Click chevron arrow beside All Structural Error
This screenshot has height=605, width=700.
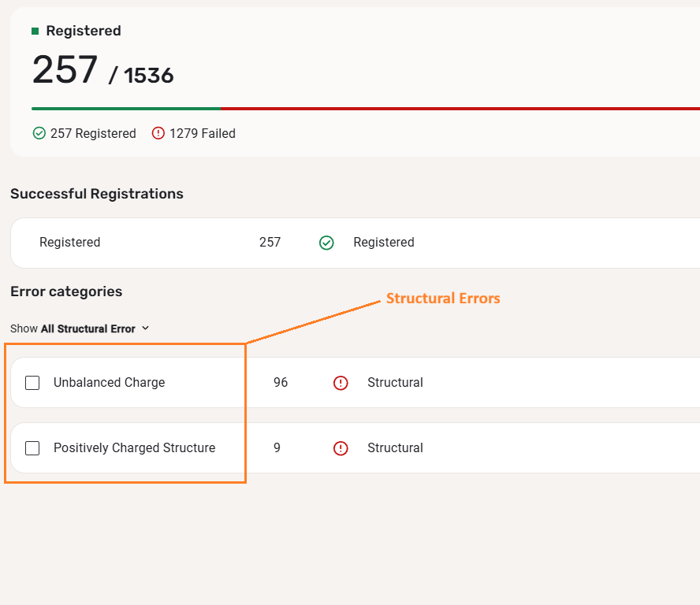[x=145, y=328]
